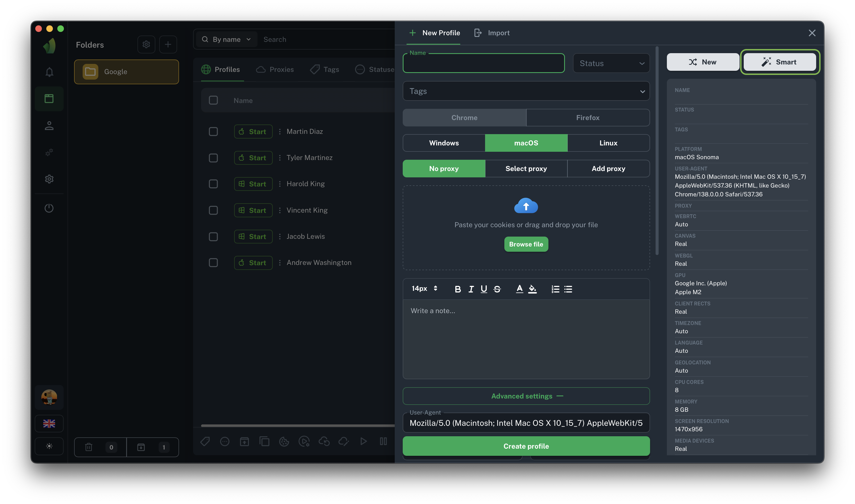
Task: Click the tag icon in the bottom toolbar
Action: 205,441
